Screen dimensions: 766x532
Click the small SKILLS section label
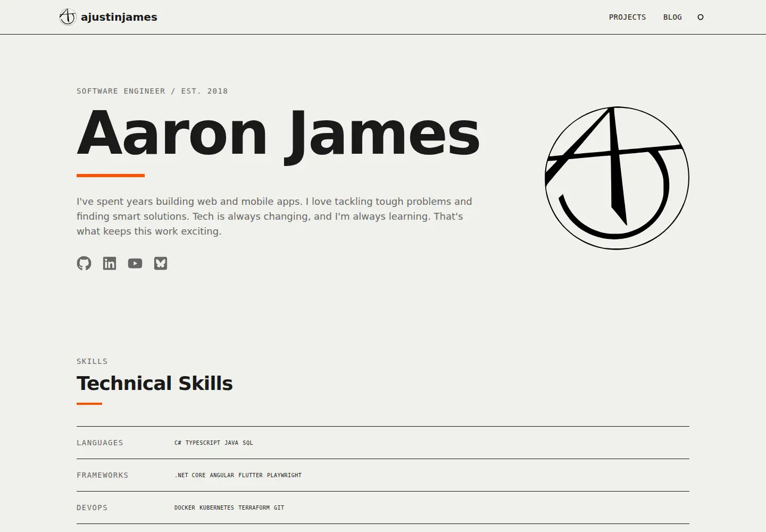[x=92, y=361]
